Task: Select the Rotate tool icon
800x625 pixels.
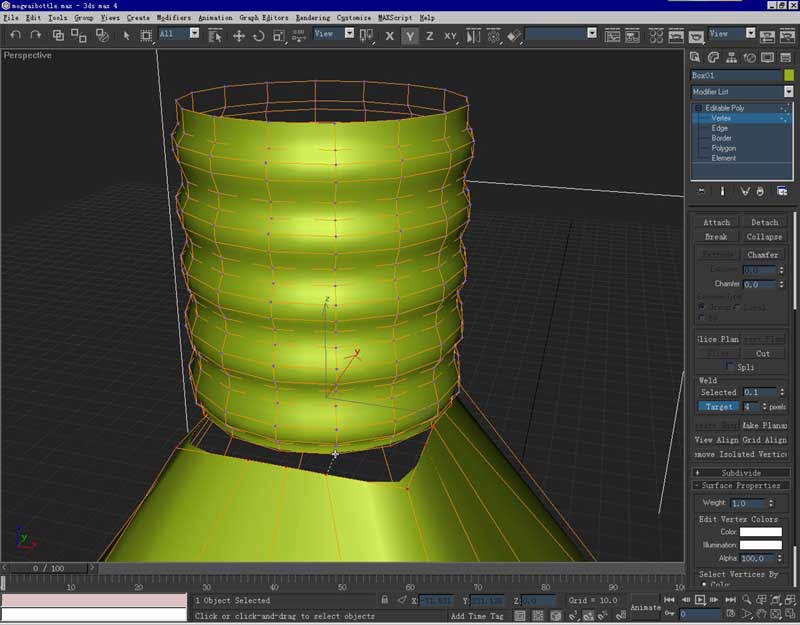Action: click(259, 35)
